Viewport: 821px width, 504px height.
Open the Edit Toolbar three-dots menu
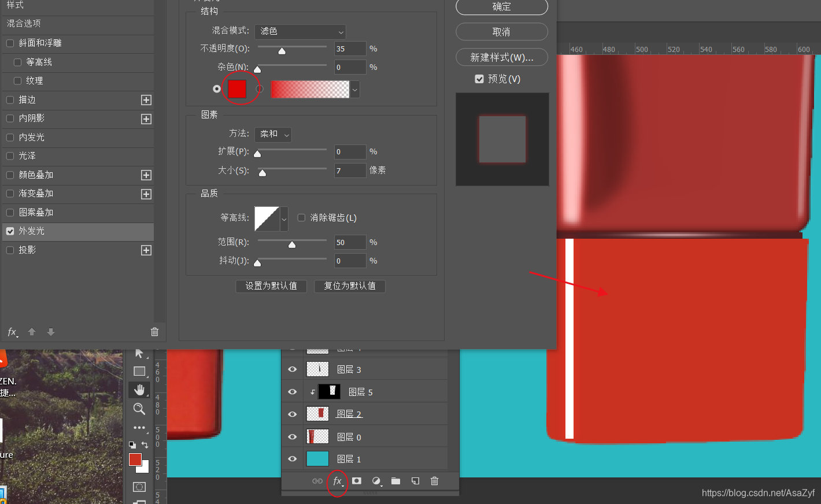tap(139, 428)
